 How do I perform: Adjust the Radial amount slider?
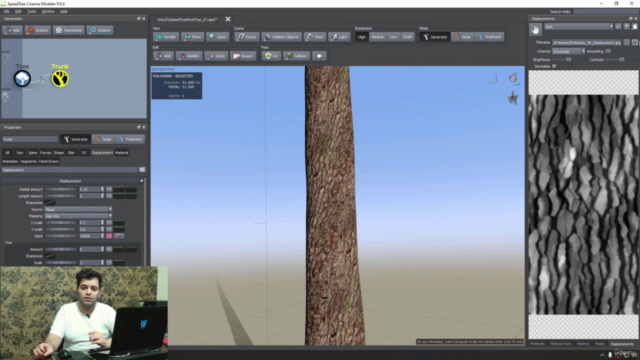tap(61, 189)
